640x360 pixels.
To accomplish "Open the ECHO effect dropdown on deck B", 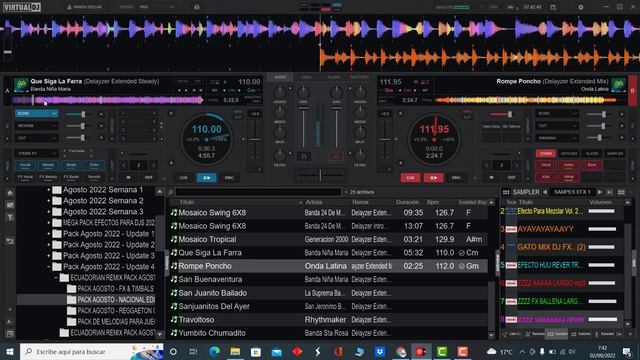I will (x=557, y=113).
